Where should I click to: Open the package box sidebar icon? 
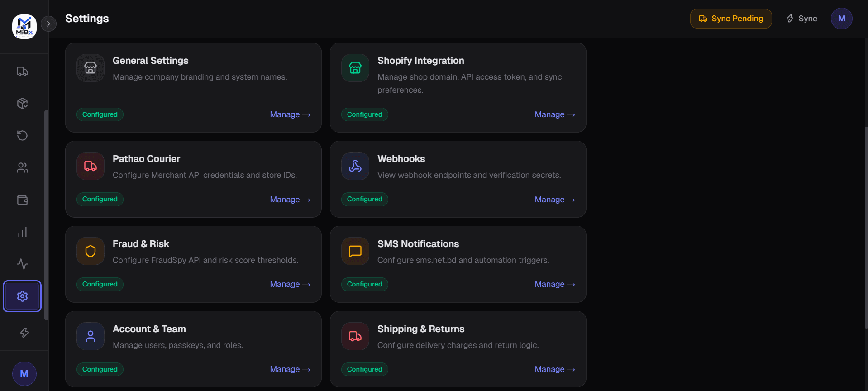(23, 103)
